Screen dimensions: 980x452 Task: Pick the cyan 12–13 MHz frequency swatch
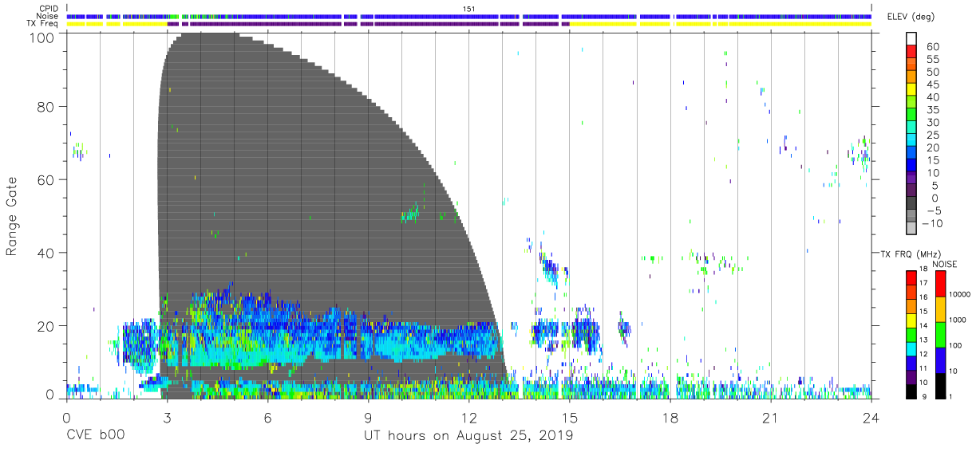coord(911,348)
